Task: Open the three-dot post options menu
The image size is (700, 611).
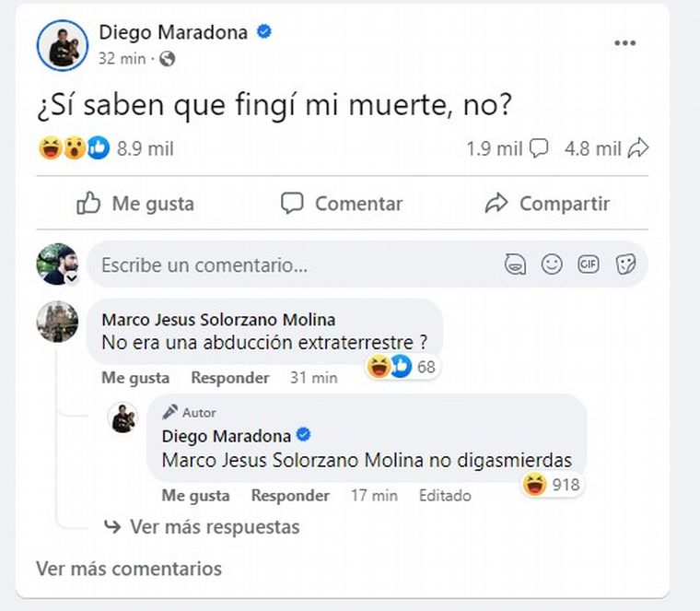Action: pos(625,43)
